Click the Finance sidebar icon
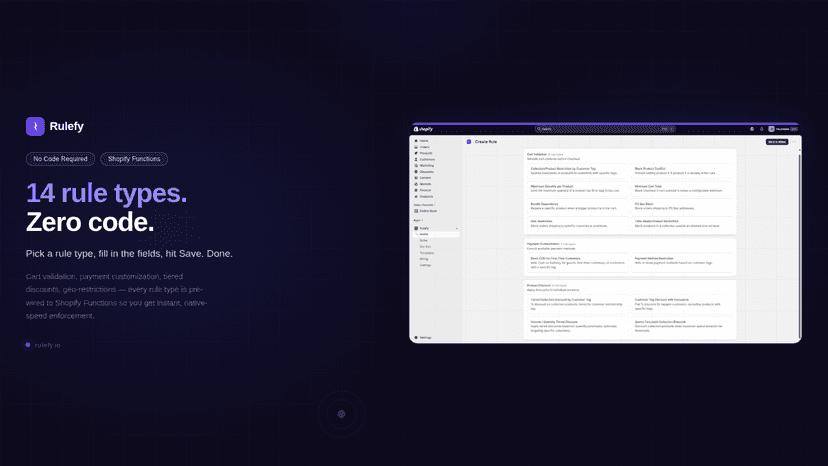The image size is (828, 466). 416,190
